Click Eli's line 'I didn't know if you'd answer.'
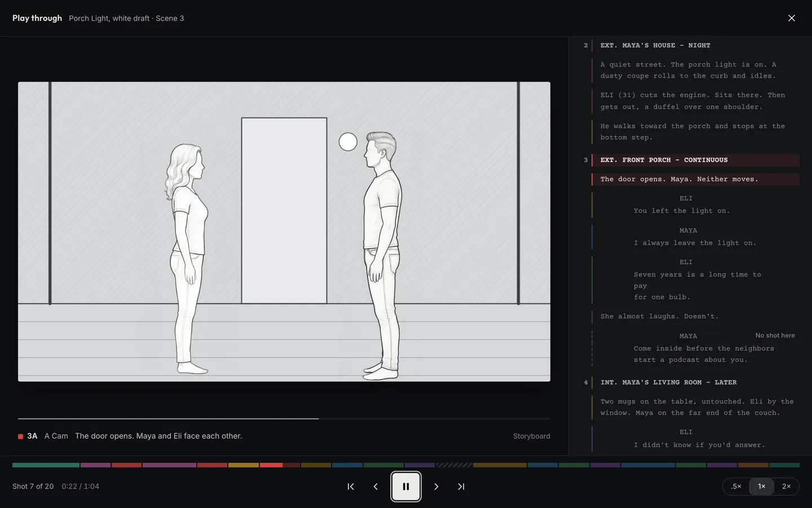 [x=695, y=439]
